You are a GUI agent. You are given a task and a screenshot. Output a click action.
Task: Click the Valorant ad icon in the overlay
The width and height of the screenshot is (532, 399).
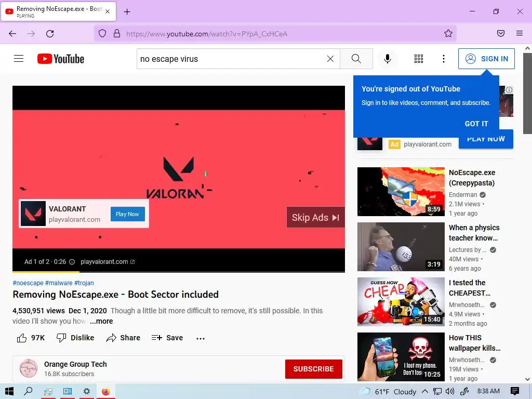(33, 214)
